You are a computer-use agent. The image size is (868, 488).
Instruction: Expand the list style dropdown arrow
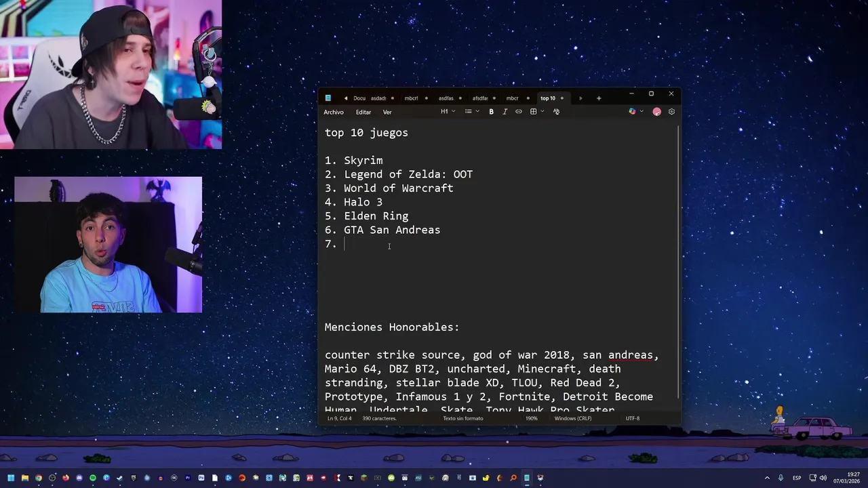pos(477,112)
